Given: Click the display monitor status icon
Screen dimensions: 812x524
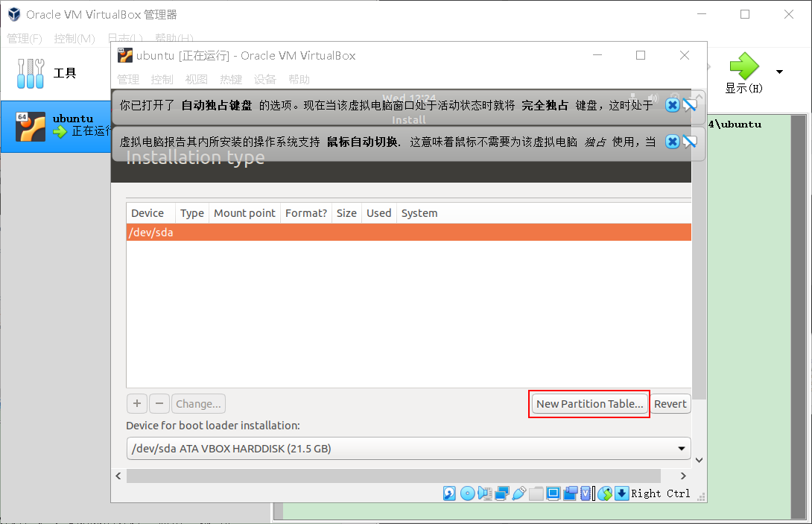Looking at the screenshot, I should click(553, 493).
